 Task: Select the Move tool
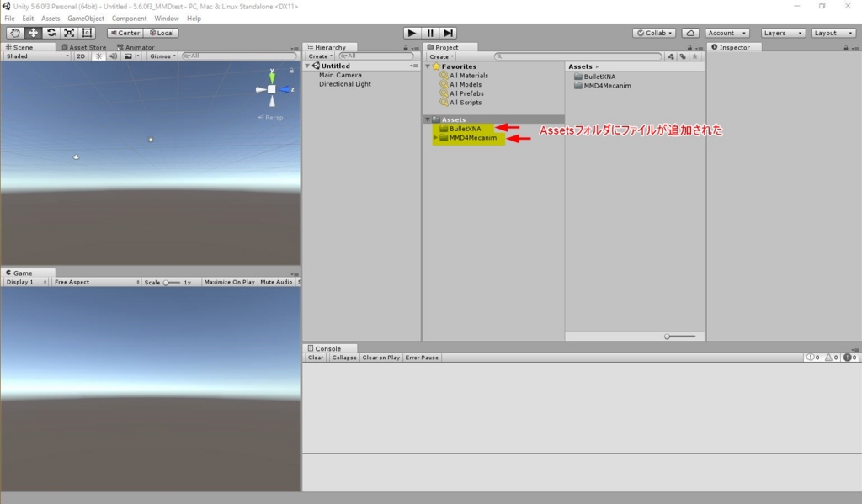(33, 33)
